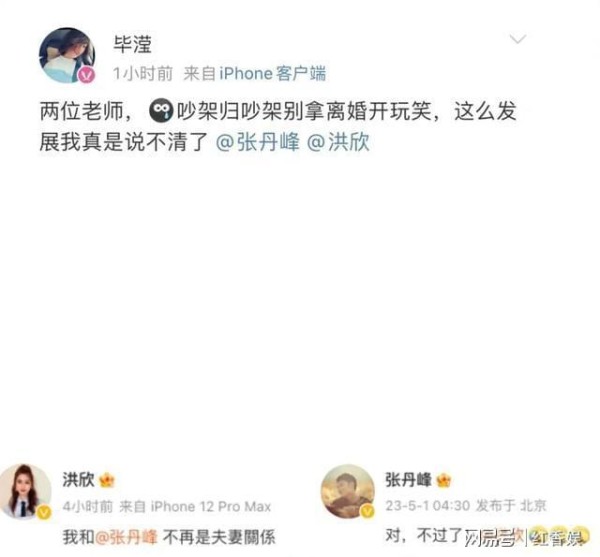Click the 1小时前 timestamp on 毕滢's post
Screen dimensions: 600x557
[x=143, y=73]
